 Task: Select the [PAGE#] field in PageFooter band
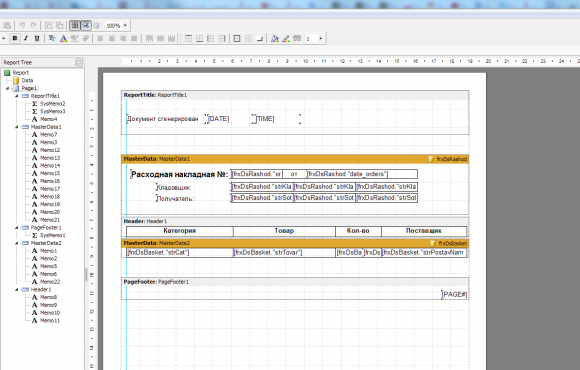pos(455,295)
